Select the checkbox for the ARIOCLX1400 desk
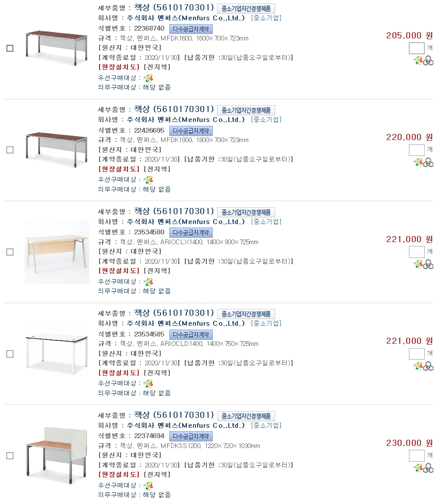Viewport: 439px width, 504px height. (x=10, y=252)
